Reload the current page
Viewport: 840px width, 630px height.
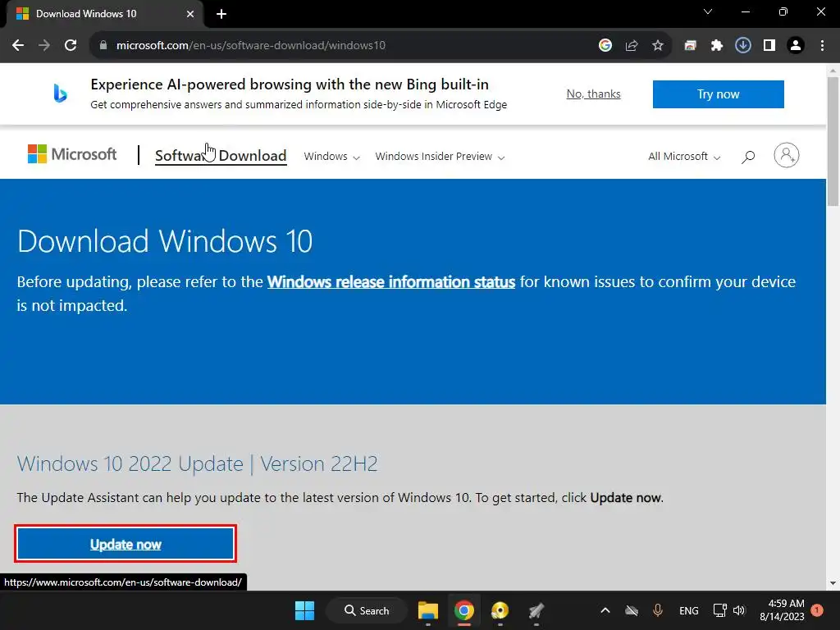coord(71,46)
